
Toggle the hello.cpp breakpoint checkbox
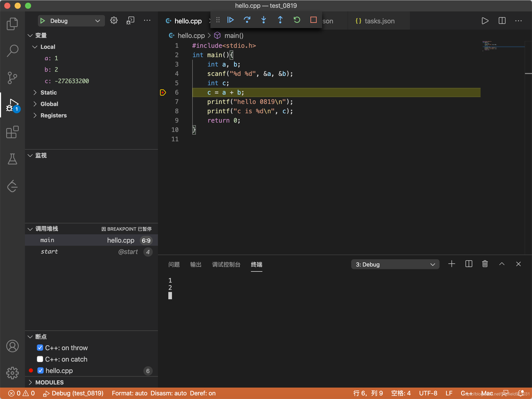[40, 370]
